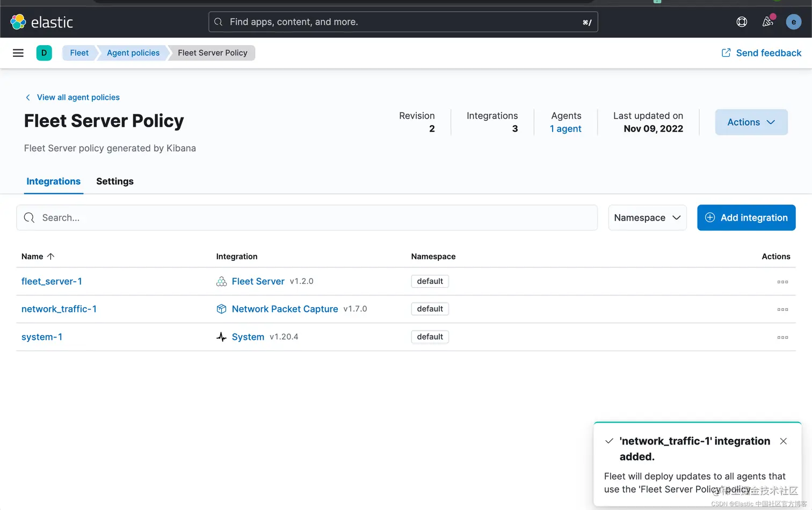The height and width of the screenshot is (510, 812).
Task: Click the Revision value 2
Action: tap(432, 129)
